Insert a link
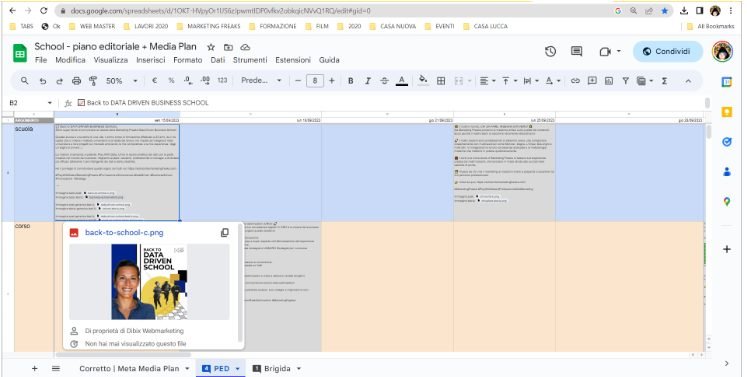Screen dimensions: 747x377 click(575, 81)
